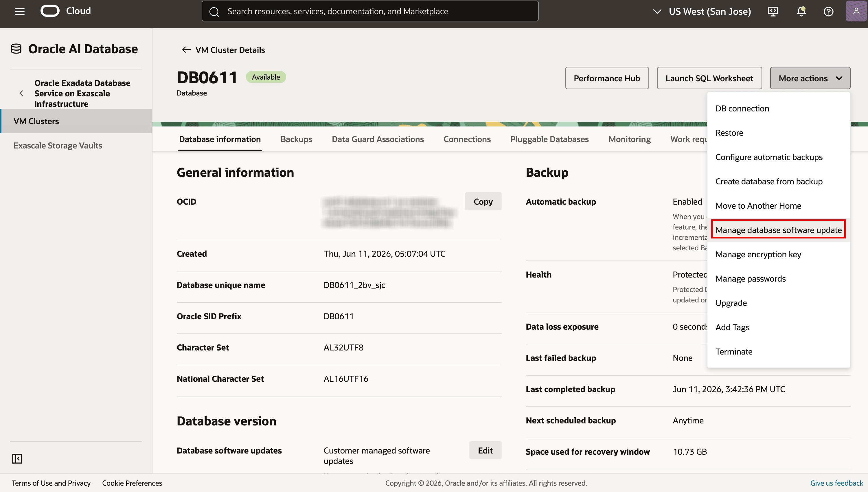
Task: Click the back arrow to VM Cluster Details
Action: point(186,50)
